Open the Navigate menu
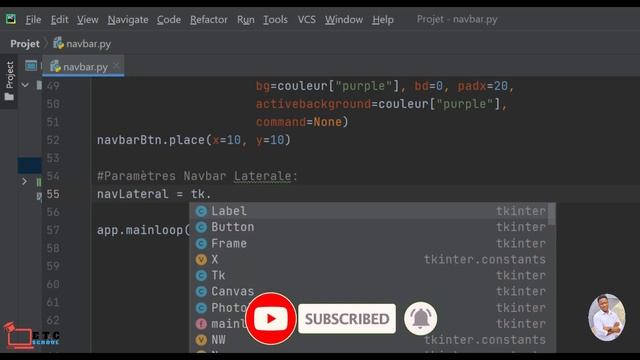 click(128, 20)
